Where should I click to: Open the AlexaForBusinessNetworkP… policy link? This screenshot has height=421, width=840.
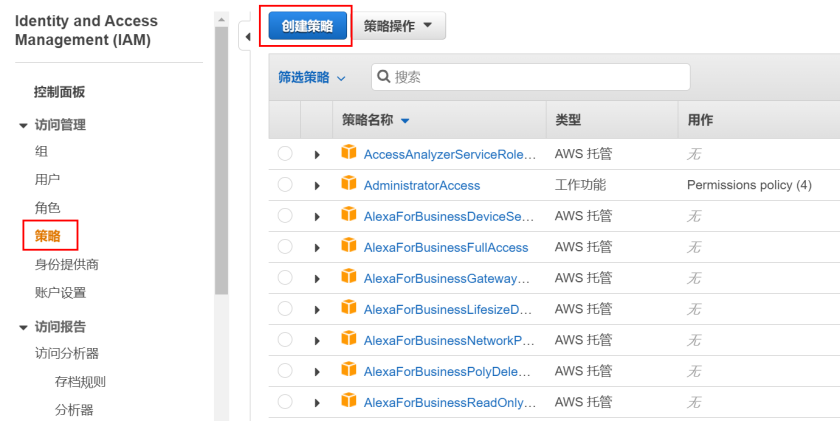click(449, 341)
